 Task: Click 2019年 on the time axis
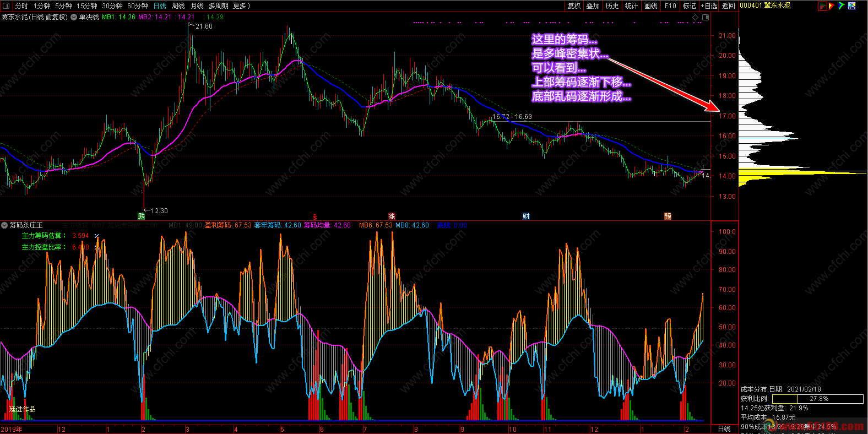point(12,430)
